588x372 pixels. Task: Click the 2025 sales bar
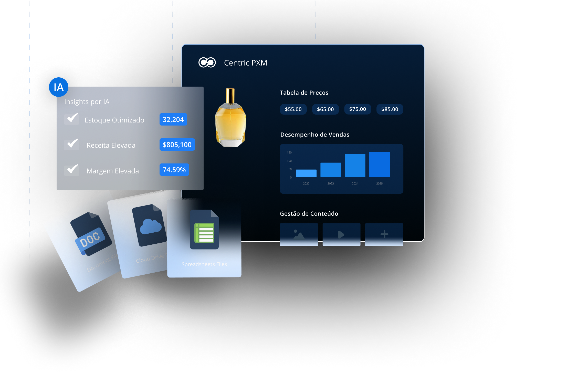379,164
